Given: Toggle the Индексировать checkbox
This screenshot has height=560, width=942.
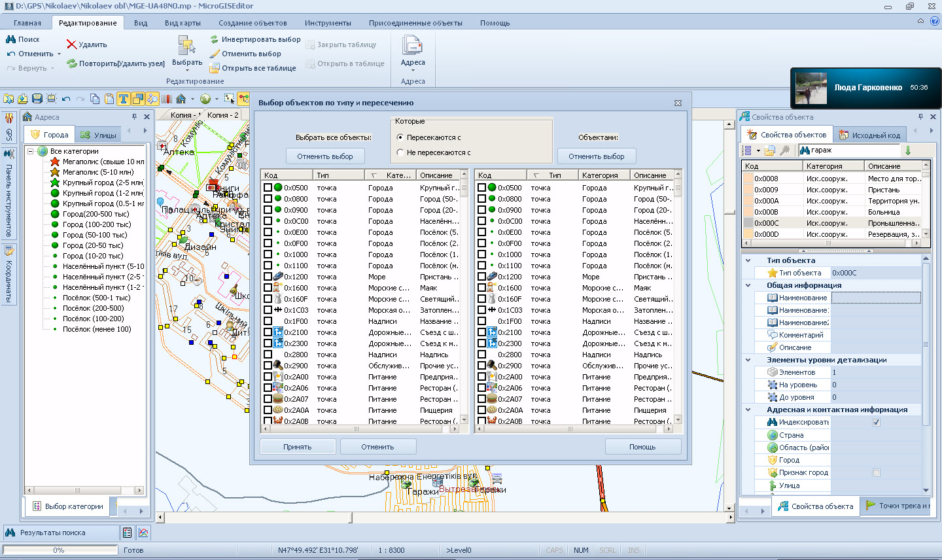Looking at the screenshot, I should click(876, 422).
